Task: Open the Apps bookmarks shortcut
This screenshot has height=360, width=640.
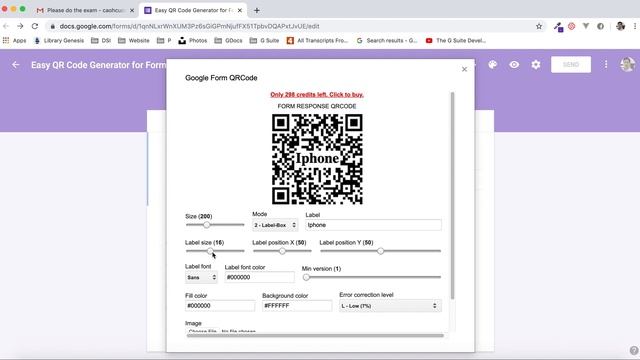Action: point(14,40)
